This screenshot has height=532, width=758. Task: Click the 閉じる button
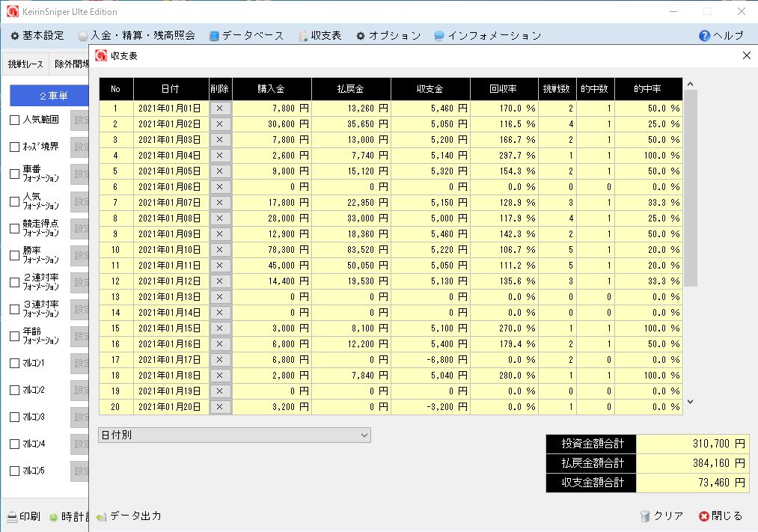(721, 516)
